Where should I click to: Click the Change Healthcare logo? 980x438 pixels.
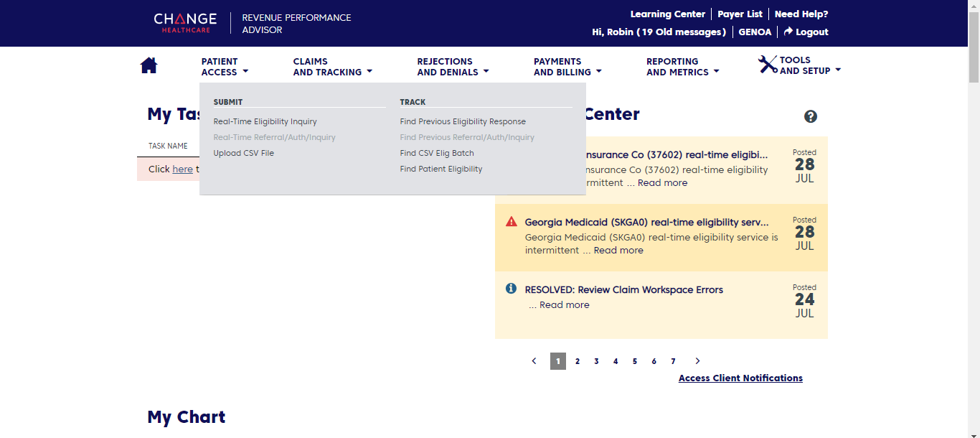click(185, 23)
